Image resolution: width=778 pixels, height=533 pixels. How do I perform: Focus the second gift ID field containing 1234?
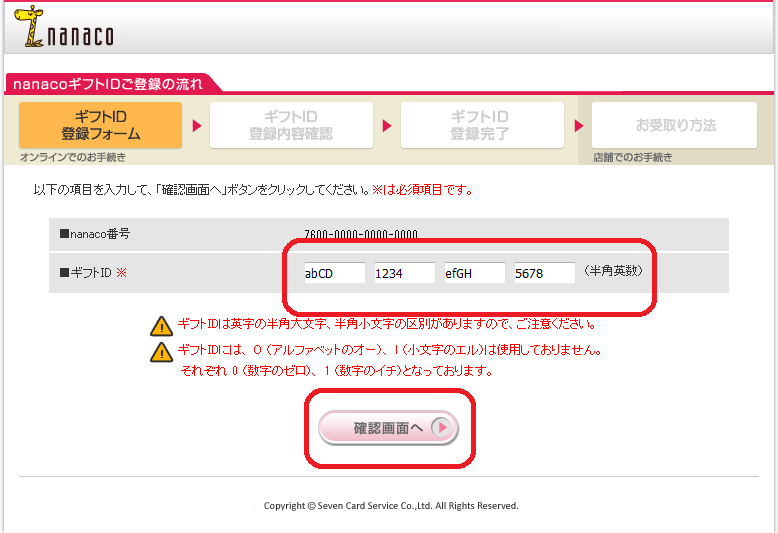404,273
